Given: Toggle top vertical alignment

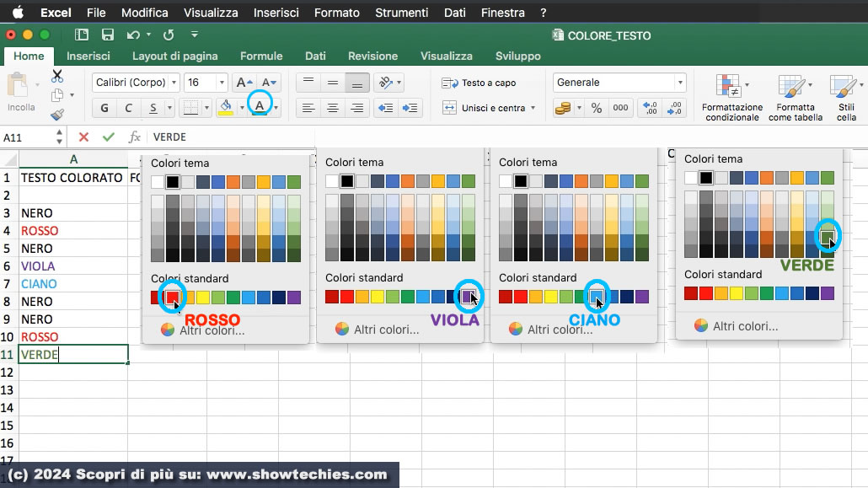Looking at the screenshot, I should pyautogui.click(x=308, y=83).
